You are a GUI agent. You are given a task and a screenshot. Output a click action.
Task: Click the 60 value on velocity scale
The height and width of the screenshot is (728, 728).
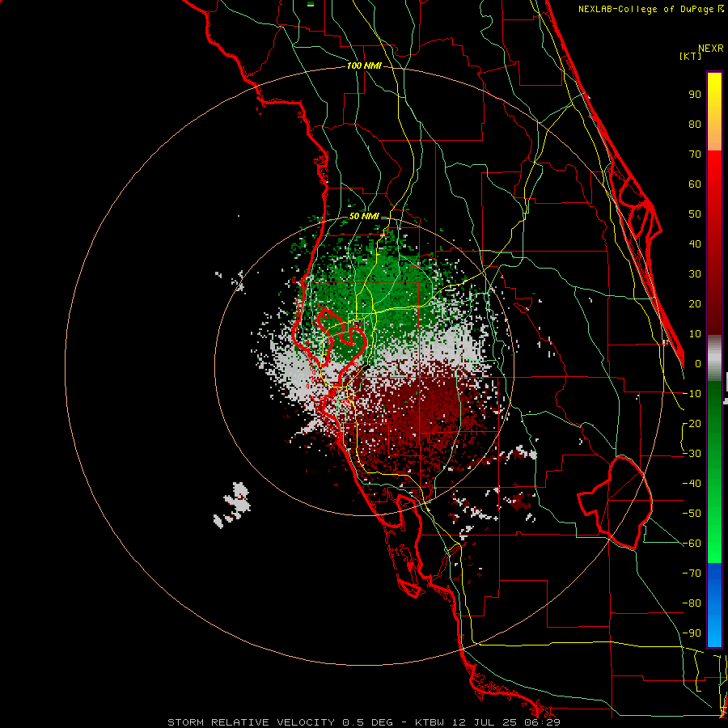click(x=695, y=184)
